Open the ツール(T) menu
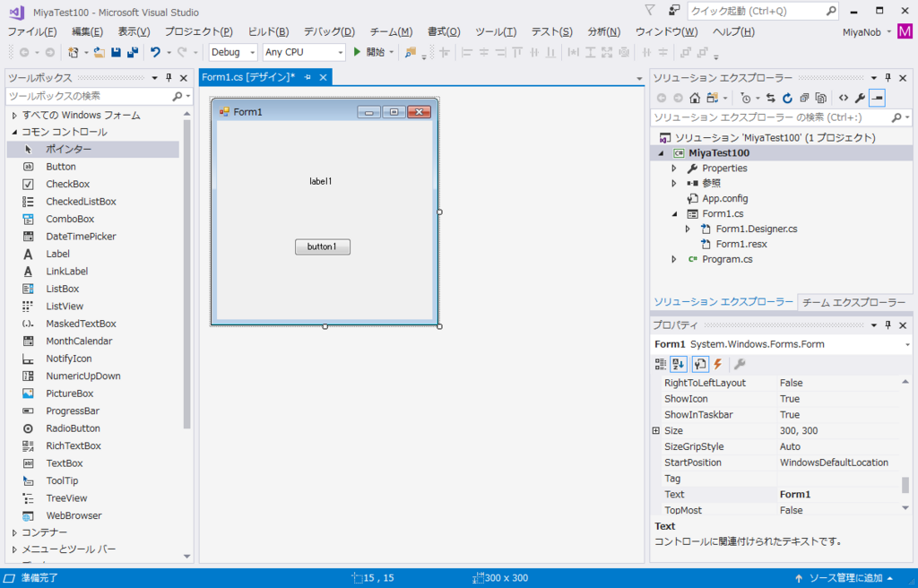918x588 pixels. coord(495,31)
